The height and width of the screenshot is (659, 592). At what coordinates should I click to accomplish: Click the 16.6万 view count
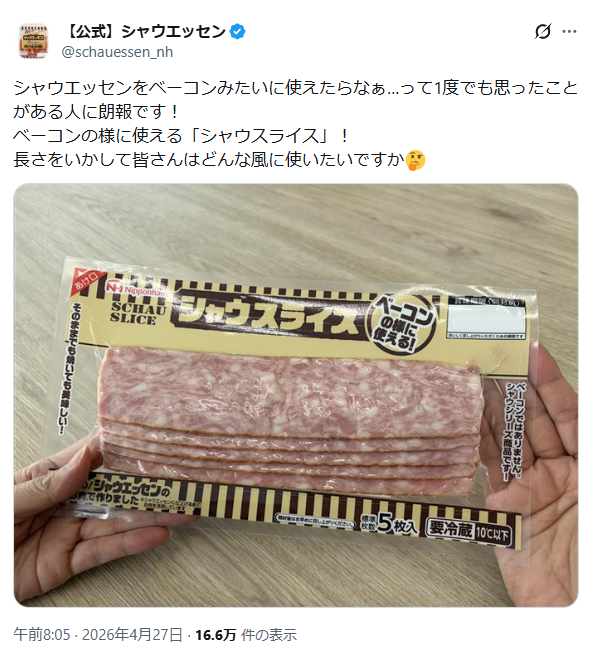(216, 634)
